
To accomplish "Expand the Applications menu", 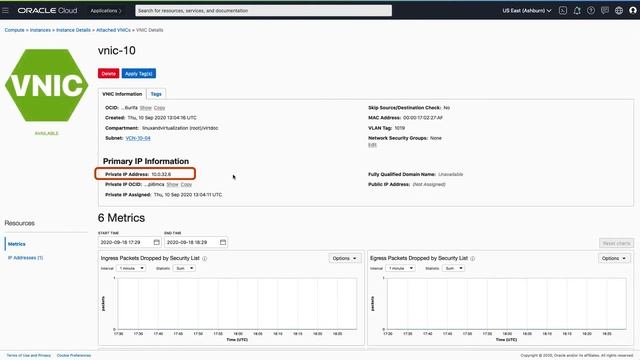I will (106, 11).
